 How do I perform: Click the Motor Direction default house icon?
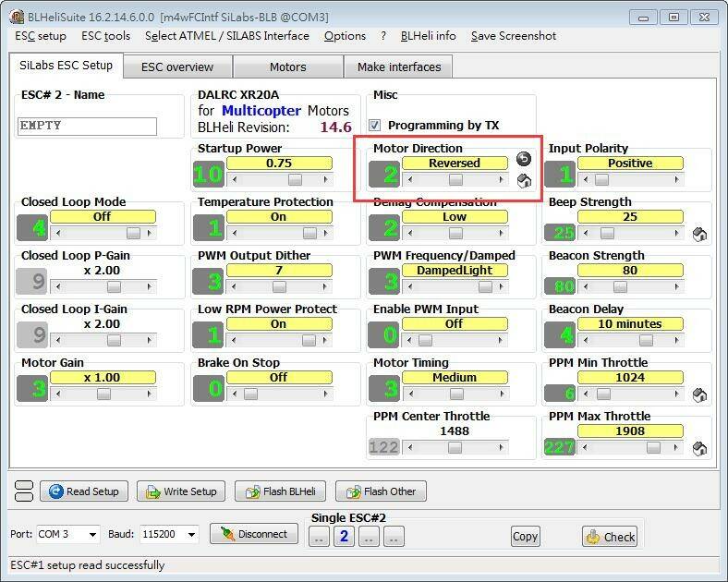pyautogui.click(x=524, y=180)
